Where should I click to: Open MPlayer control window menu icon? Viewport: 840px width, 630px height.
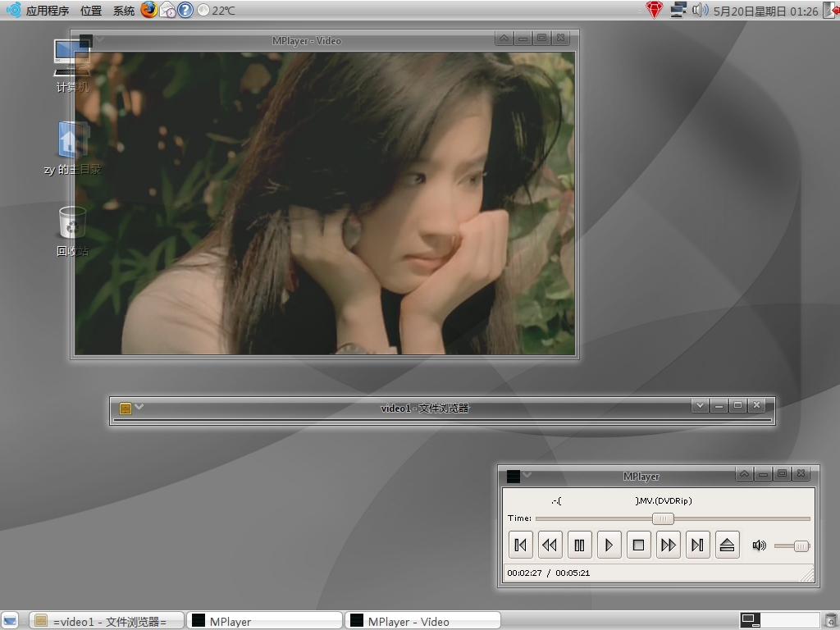click(x=514, y=476)
